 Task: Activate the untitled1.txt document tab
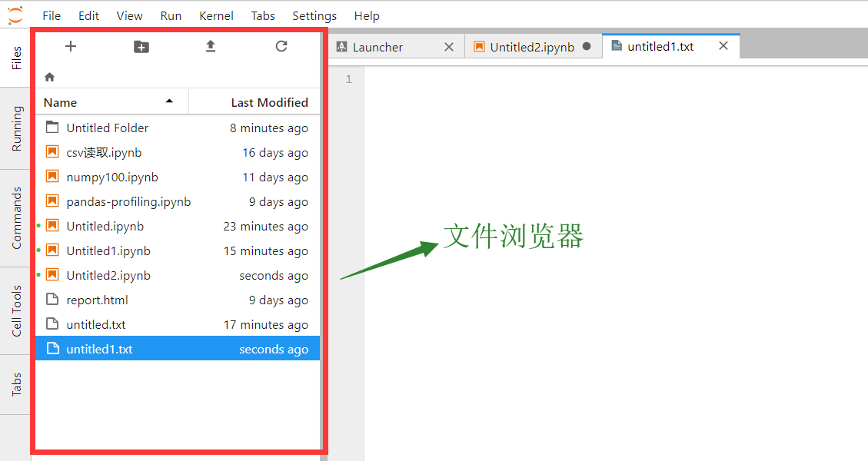[x=671, y=46]
